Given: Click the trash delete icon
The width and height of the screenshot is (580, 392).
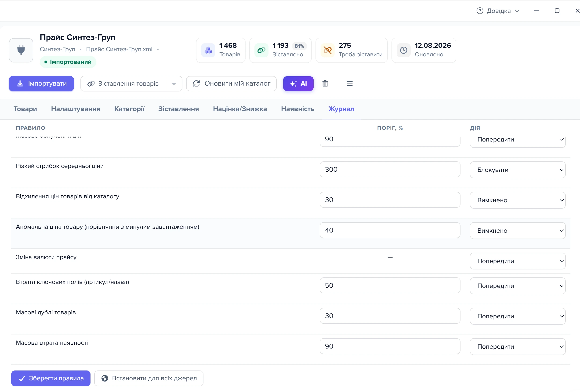Looking at the screenshot, I should tap(325, 83).
